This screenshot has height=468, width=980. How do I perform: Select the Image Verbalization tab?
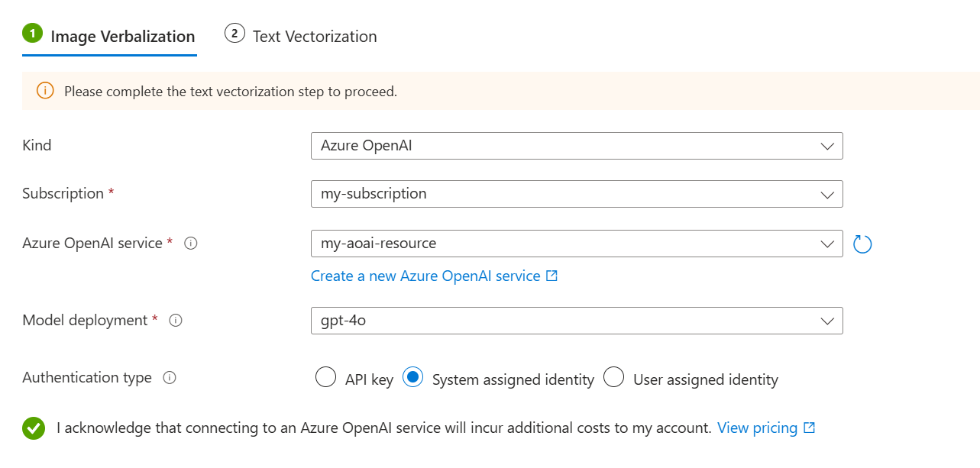click(x=122, y=37)
